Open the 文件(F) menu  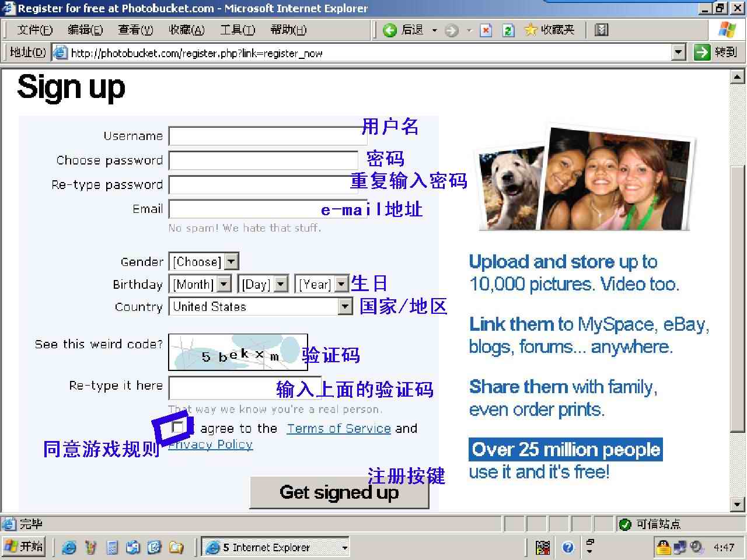(34, 30)
